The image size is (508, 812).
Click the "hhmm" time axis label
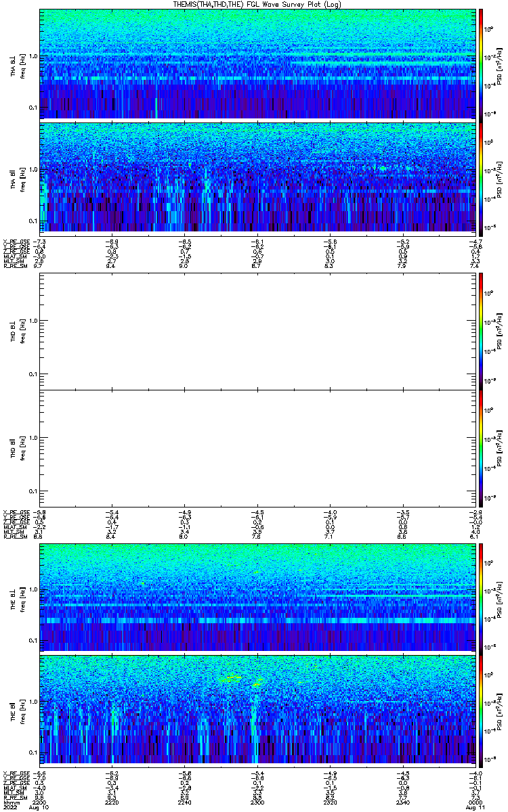tap(10, 802)
